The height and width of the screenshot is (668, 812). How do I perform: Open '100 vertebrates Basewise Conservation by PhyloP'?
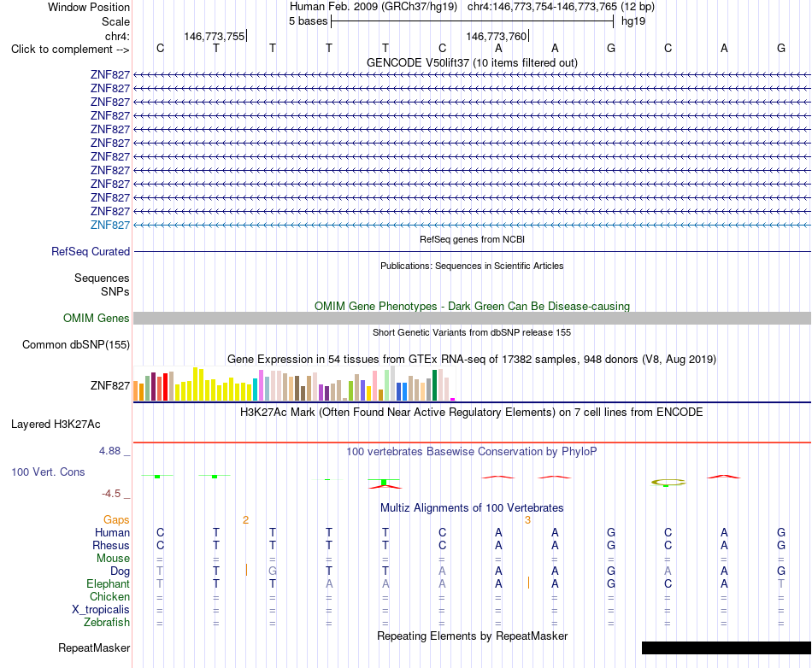click(x=472, y=452)
